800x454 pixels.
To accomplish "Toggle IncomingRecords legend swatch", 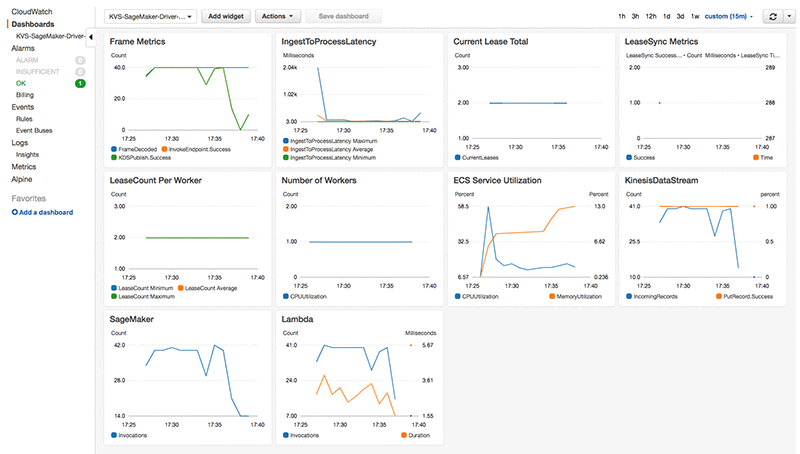I will (x=629, y=296).
